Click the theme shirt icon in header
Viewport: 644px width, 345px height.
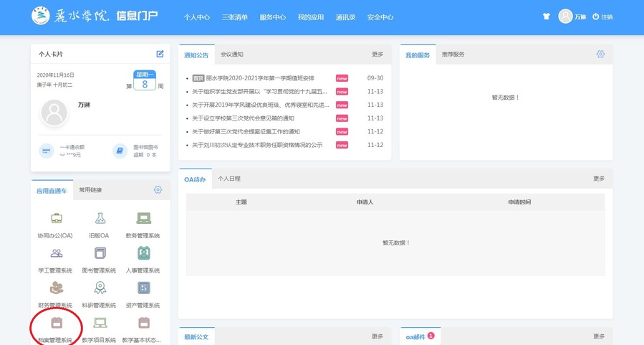pos(547,16)
